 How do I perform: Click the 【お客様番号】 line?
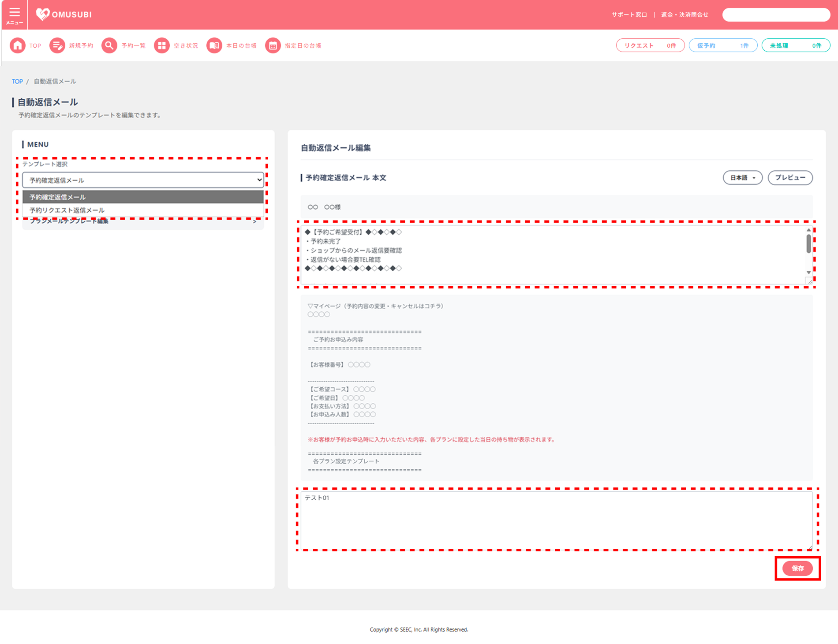tap(339, 364)
